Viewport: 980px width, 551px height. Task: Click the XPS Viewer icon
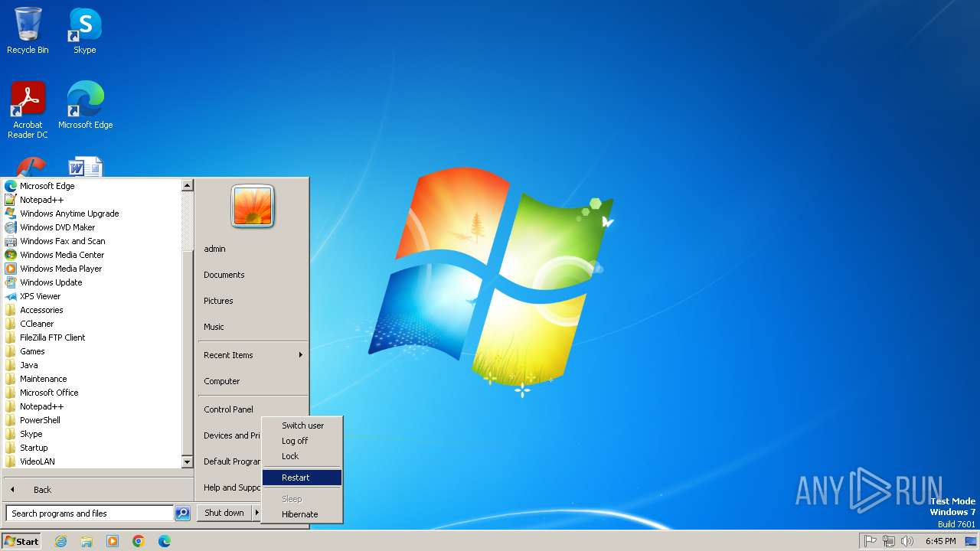11,296
